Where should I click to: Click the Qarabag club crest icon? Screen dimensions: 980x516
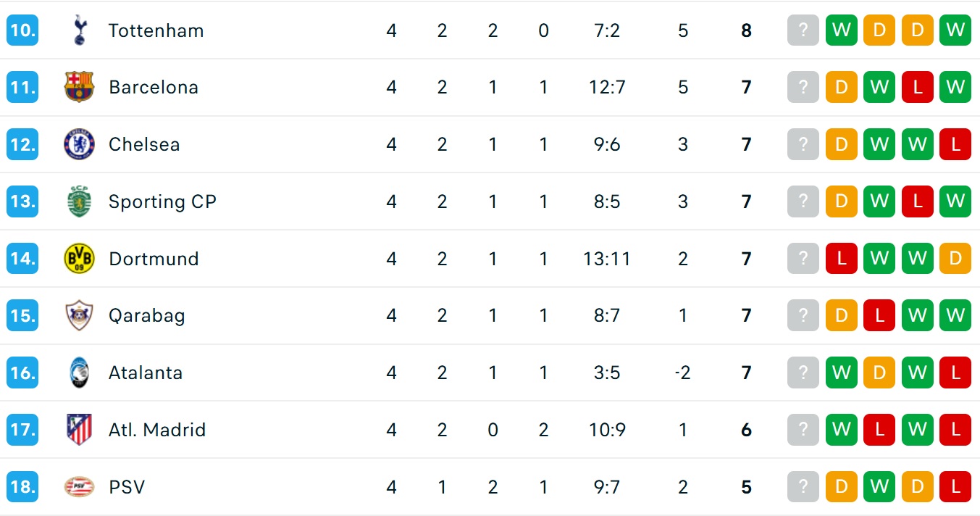point(79,315)
